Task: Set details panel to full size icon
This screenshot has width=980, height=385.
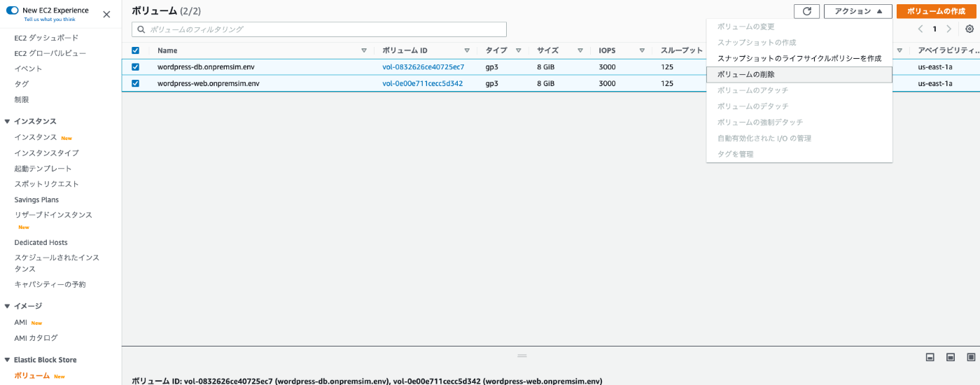Action: pyautogui.click(x=971, y=357)
